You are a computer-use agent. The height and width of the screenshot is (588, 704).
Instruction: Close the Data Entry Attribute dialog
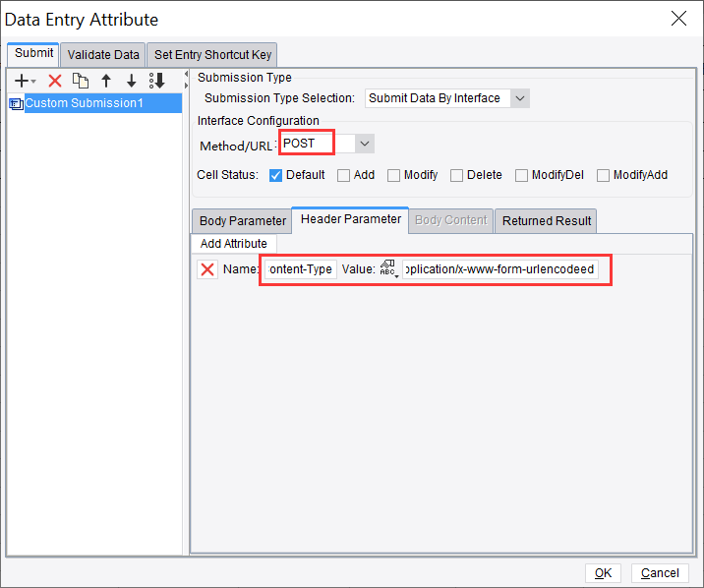tap(678, 19)
